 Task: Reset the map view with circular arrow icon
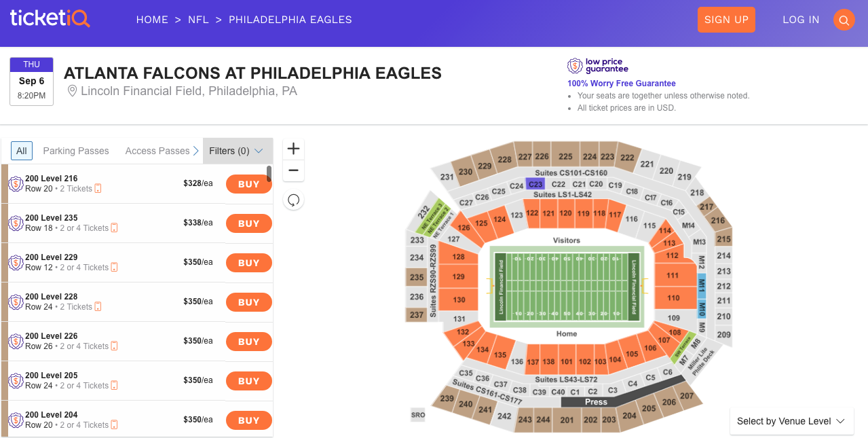click(x=293, y=200)
